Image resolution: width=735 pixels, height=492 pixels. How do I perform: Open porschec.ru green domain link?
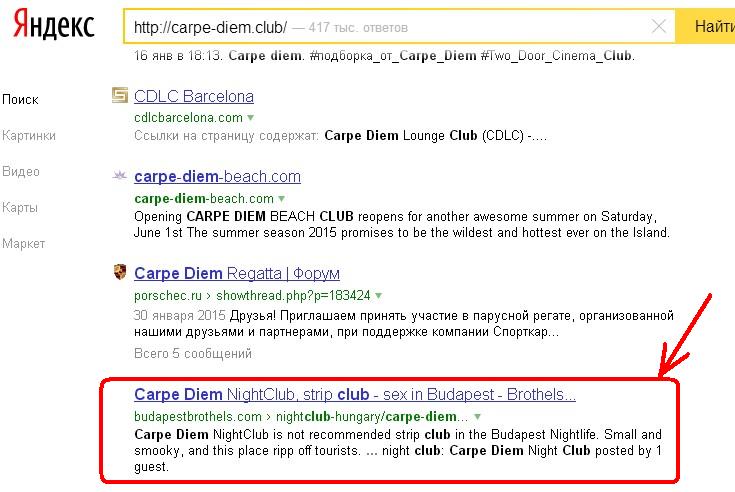coord(168,296)
